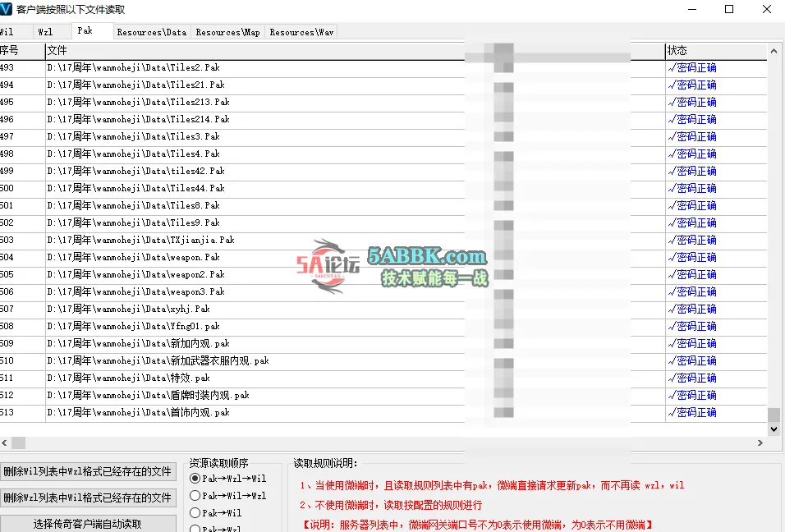Select row Tiles44.Pak file path
The width and height of the screenshot is (785, 532).
135,188
